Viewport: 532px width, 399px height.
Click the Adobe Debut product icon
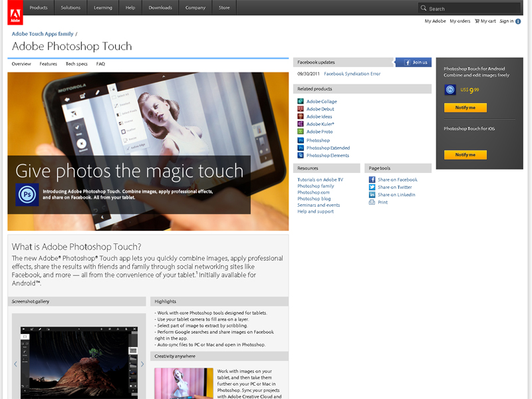pyautogui.click(x=301, y=108)
